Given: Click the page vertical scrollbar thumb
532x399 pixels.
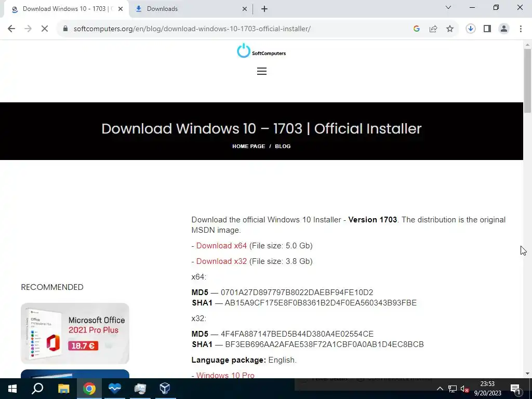Looking at the screenshot, I should point(527,81).
